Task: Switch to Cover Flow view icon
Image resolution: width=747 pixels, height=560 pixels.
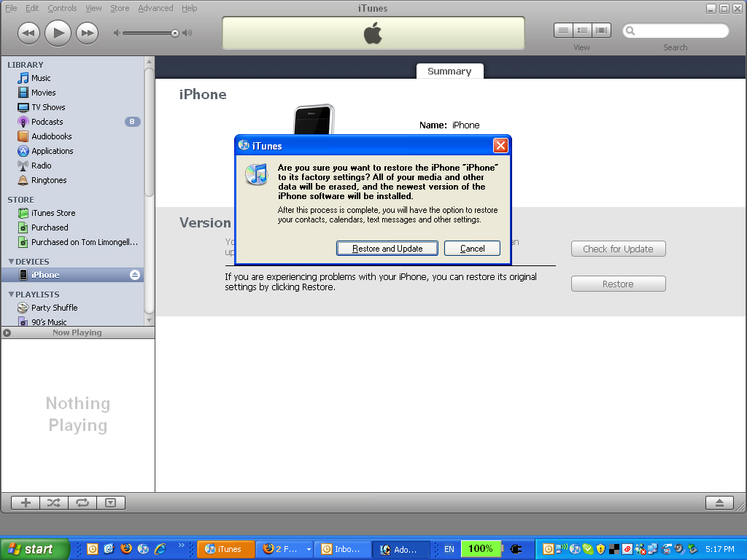Action: pyautogui.click(x=601, y=31)
